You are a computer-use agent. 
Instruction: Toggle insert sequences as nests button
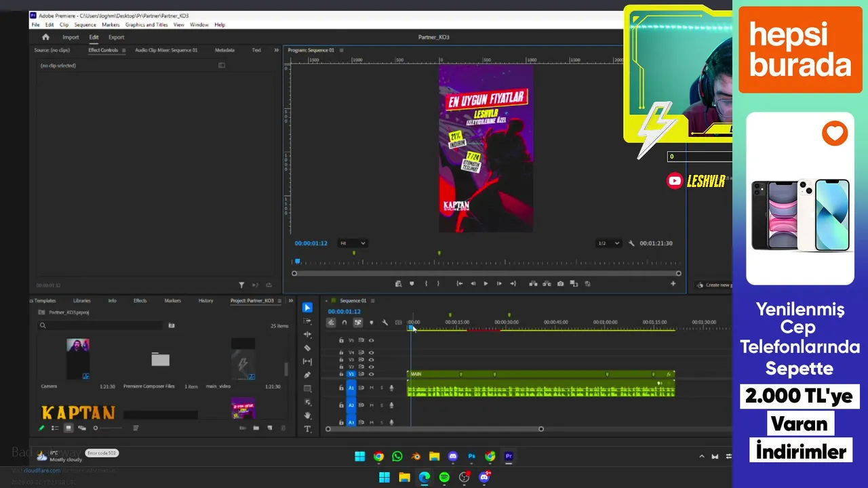(x=331, y=323)
